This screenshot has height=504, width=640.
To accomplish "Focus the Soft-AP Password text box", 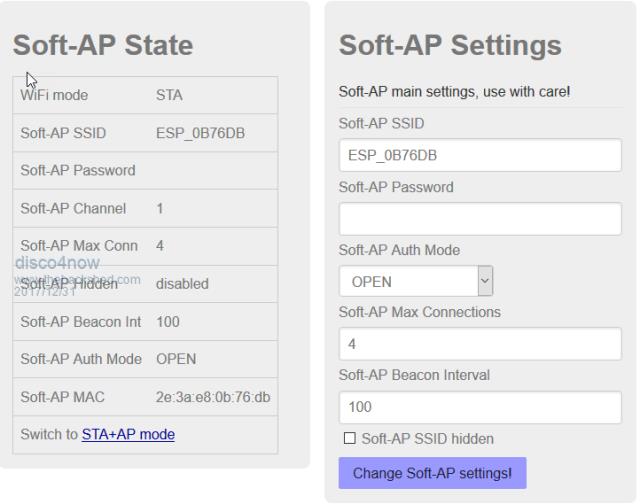I will pyautogui.click(x=480, y=219).
